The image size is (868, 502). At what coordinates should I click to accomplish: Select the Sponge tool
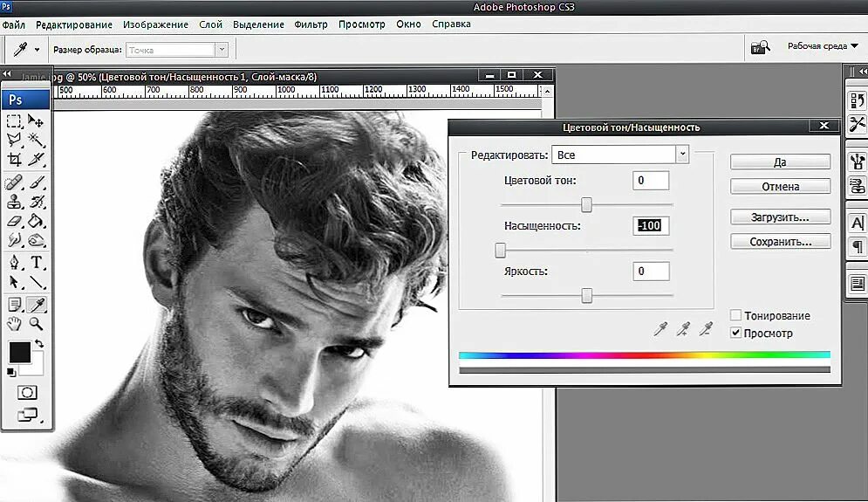click(x=36, y=240)
